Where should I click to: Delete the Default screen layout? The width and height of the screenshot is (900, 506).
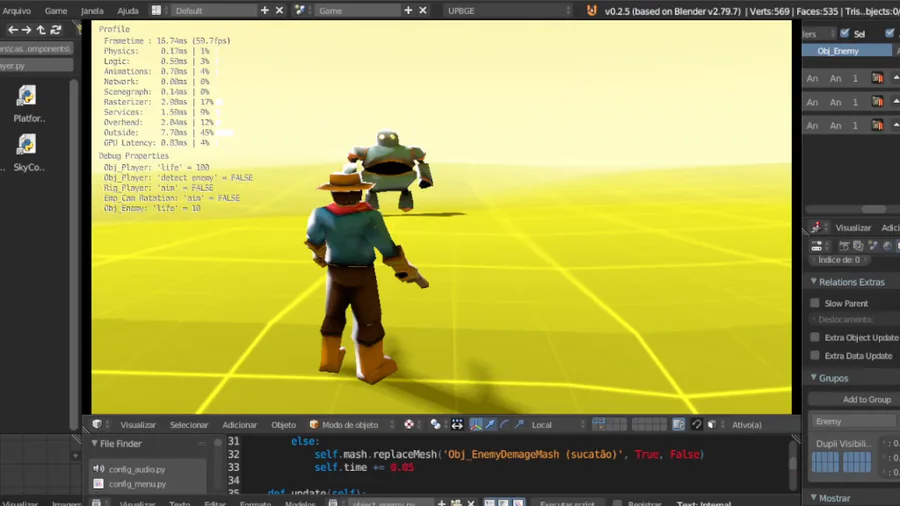(x=280, y=10)
